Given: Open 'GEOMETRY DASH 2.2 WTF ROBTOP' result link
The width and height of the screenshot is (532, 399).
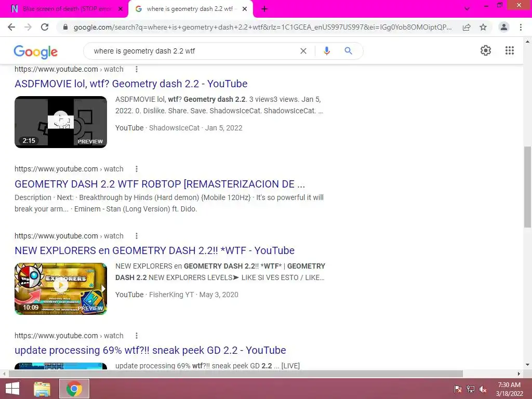Looking at the screenshot, I should [x=160, y=184].
